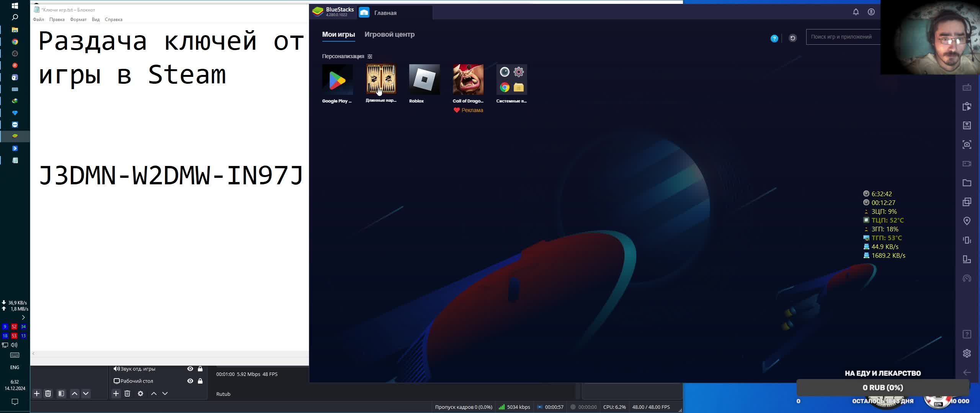Take a screenshot with the BlueStacks sidebar icon
This screenshot has height=413, width=980.
click(967, 145)
